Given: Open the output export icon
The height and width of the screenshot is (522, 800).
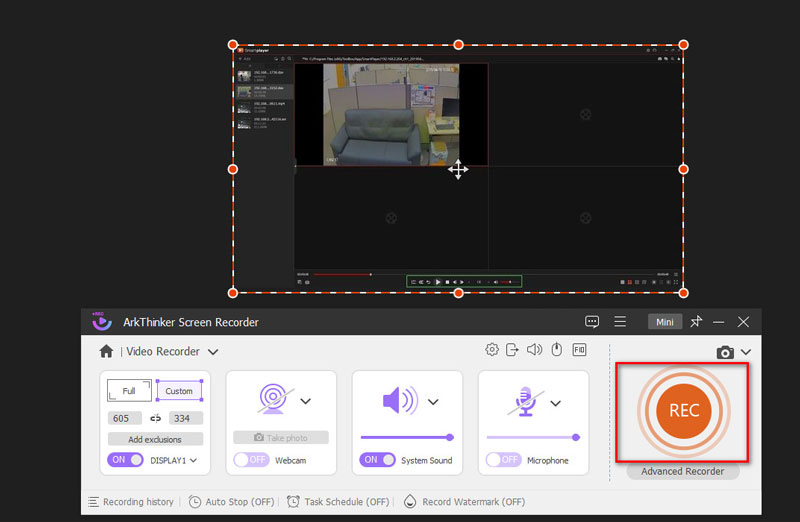Looking at the screenshot, I should 512,350.
